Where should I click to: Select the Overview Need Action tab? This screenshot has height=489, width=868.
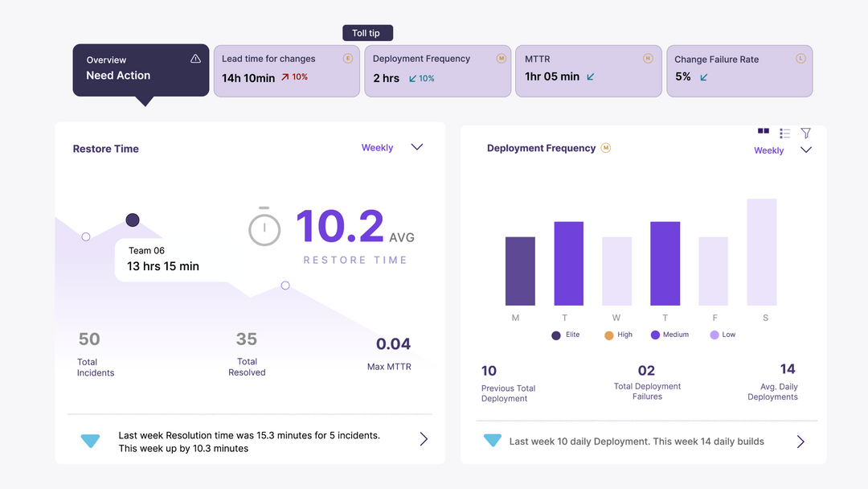[141, 70]
